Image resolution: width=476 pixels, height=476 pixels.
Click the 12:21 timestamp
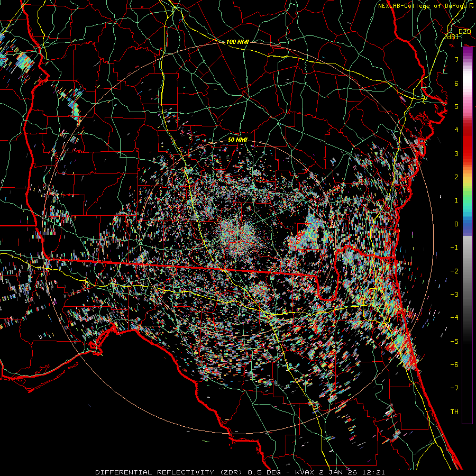pyautogui.click(x=374, y=472)
